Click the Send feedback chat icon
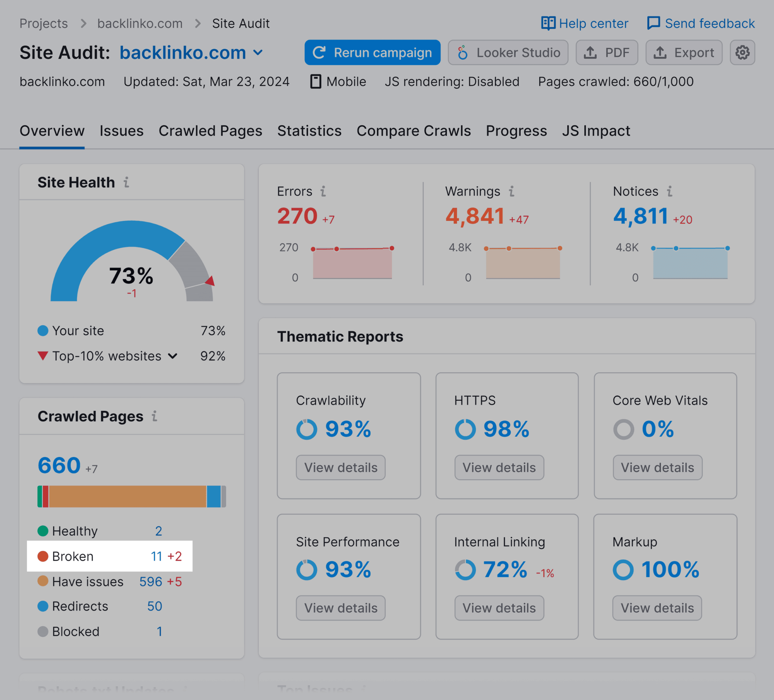 tap(653, 23)
